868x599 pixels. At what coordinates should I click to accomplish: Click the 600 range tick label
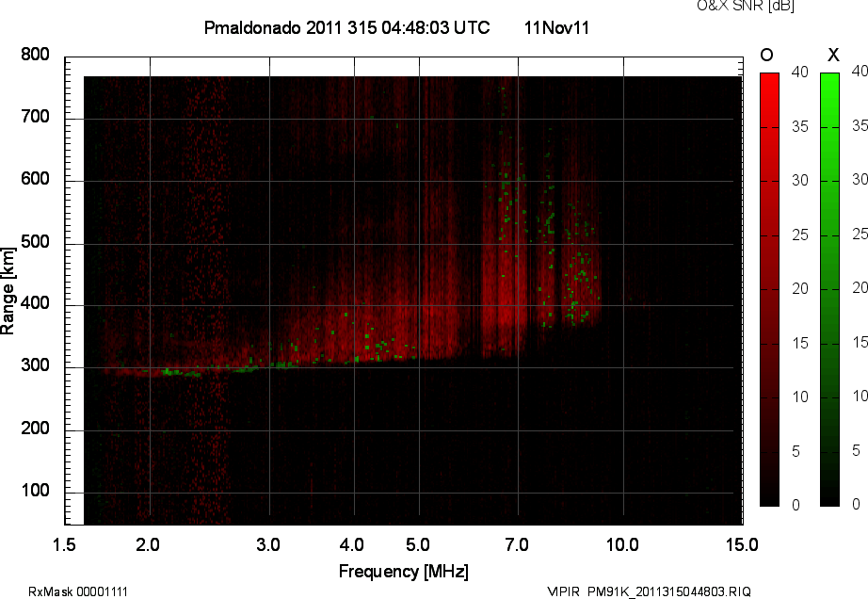[35, 179]
